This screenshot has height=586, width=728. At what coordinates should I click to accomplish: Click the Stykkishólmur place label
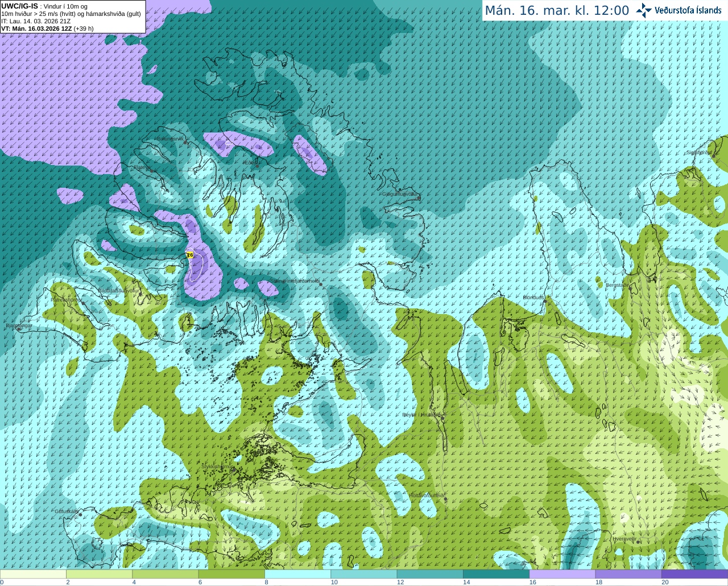click(x=218, y=467)
